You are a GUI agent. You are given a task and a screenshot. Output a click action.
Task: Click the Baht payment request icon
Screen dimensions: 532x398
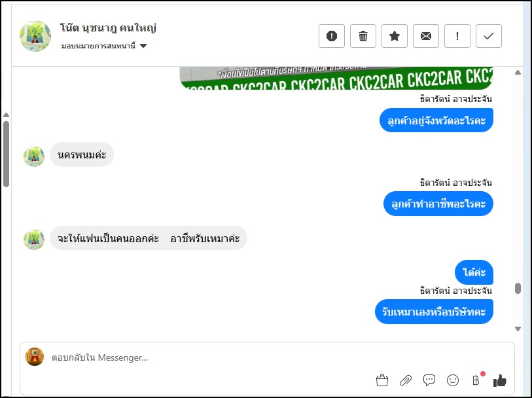point(476,380)
